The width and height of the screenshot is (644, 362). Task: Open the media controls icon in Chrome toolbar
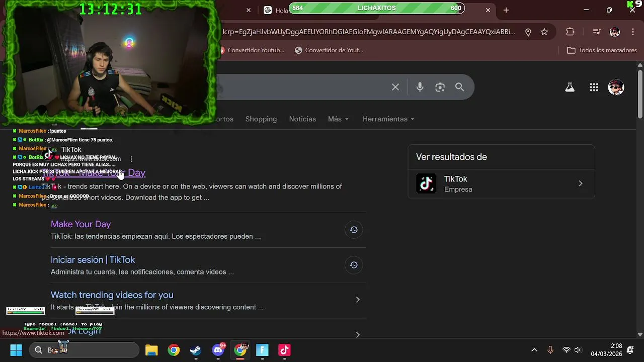[597, 32]
